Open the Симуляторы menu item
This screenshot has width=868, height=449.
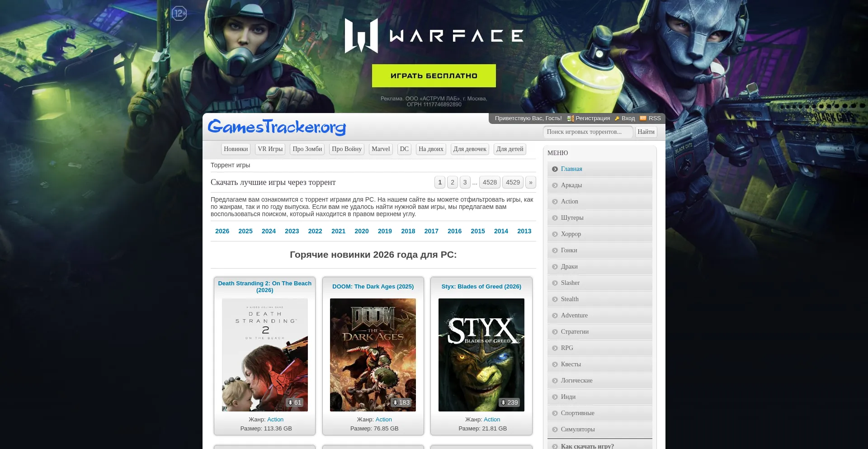[599, 430]
